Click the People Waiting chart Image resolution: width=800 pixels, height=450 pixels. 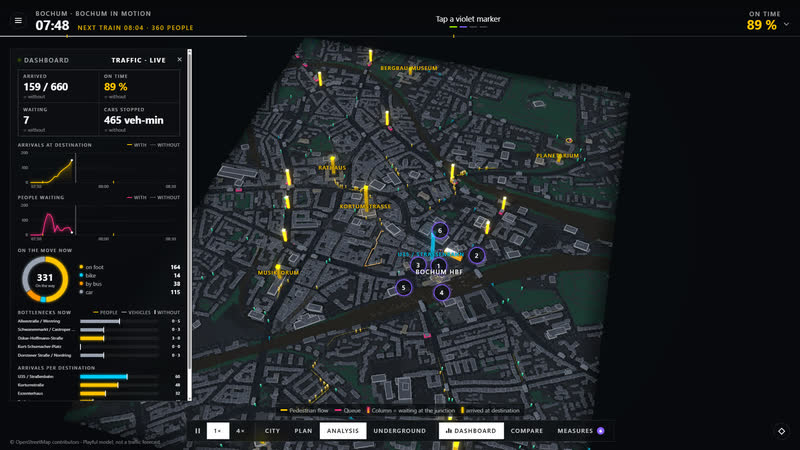click(x=98, y=221)
